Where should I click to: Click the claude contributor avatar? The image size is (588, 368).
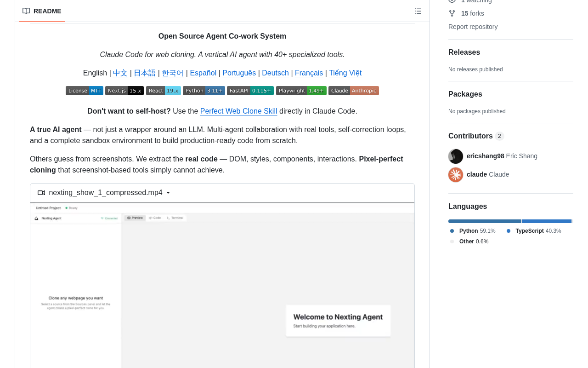(x=456, y=175)
